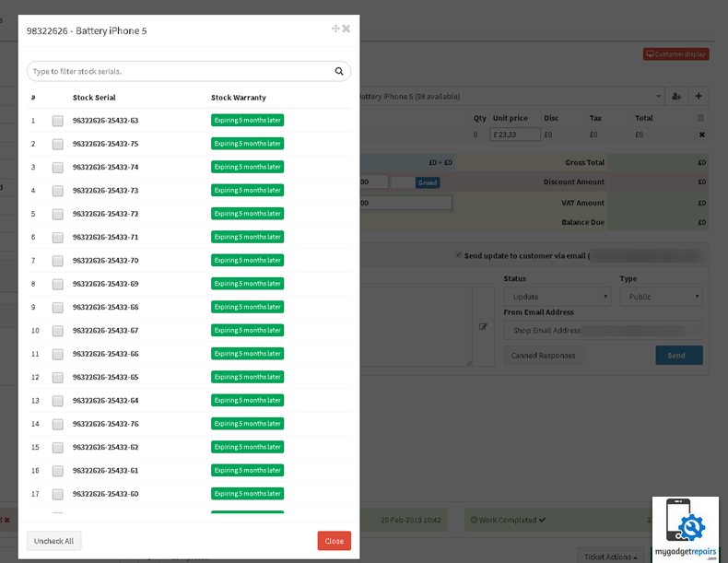Close modal using the X icon in header
Screen dimensions: 728x563
pos(346,29)
